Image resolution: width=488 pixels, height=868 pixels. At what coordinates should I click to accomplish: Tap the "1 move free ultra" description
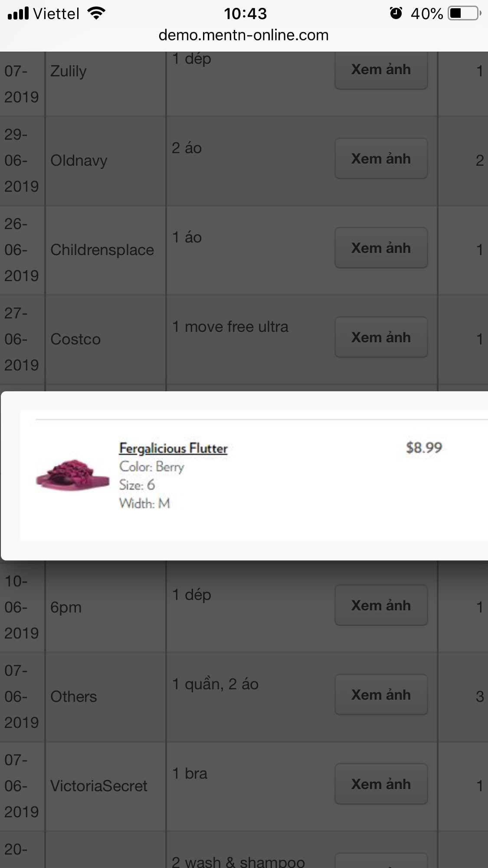click(230, 327)
